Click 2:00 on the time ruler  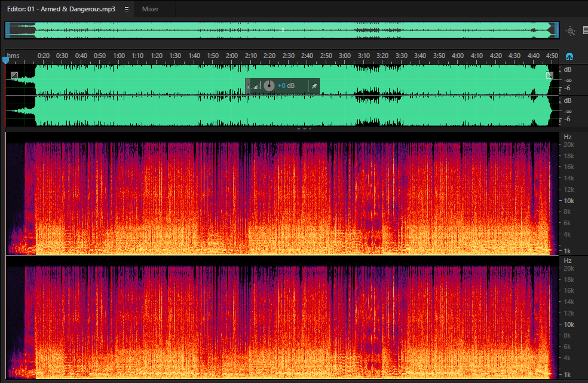pyautogui.click(x=232, y=56)
